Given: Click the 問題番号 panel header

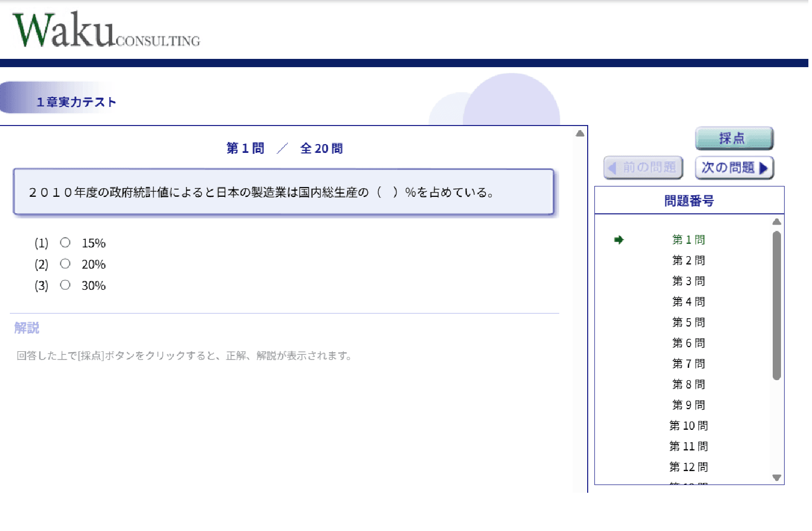Looking at the screenshot, I should pyautogui.click(x=689, y=200).
